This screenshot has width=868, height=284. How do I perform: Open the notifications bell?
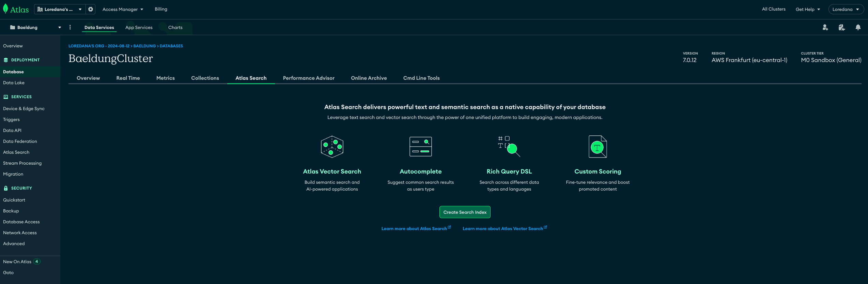click(x=858, y=27)
